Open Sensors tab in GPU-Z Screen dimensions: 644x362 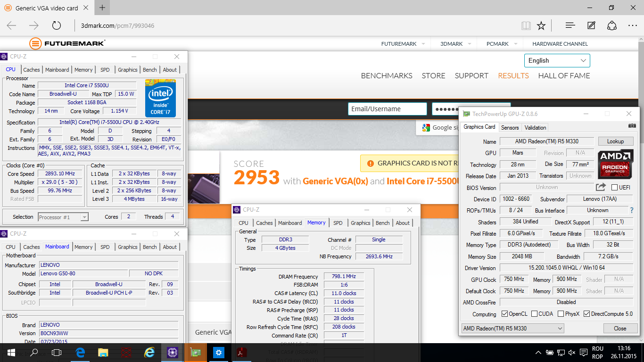coord(510,128)
